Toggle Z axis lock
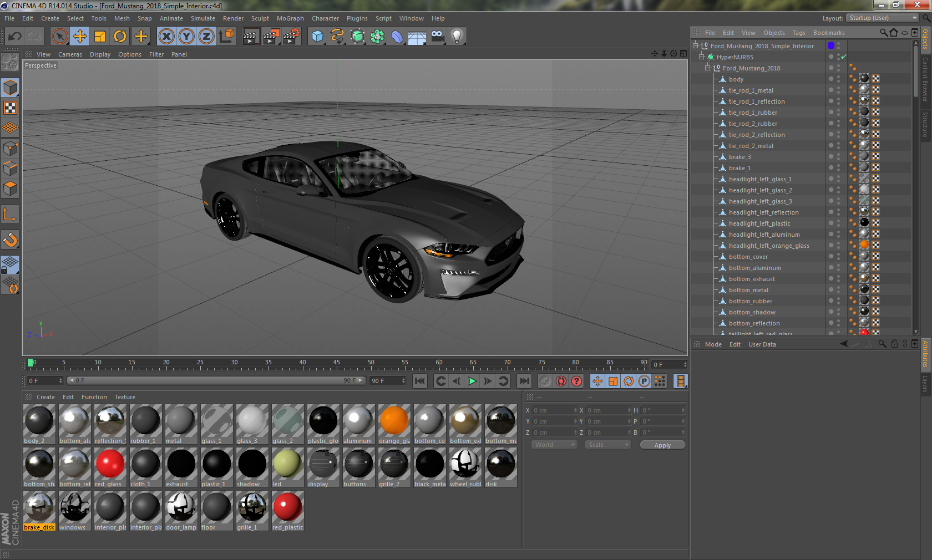This screenshot has width=932, height=560. tap(206, 37)
